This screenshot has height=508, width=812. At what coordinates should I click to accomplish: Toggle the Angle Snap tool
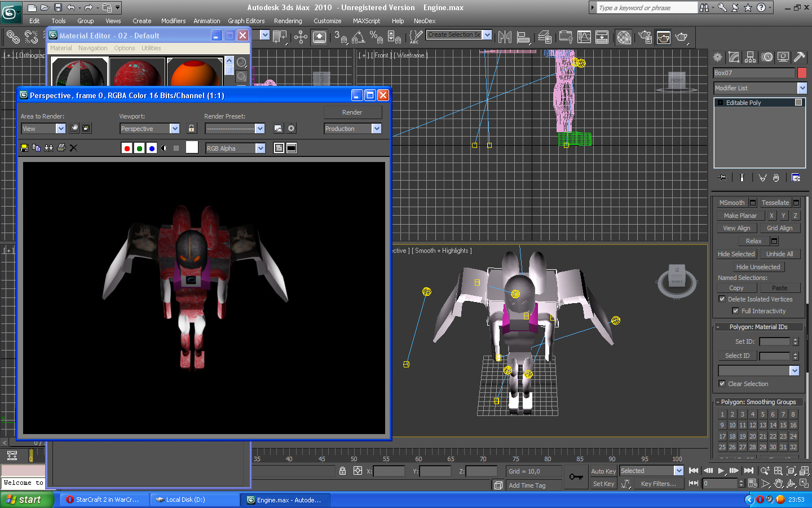[358, 37]
